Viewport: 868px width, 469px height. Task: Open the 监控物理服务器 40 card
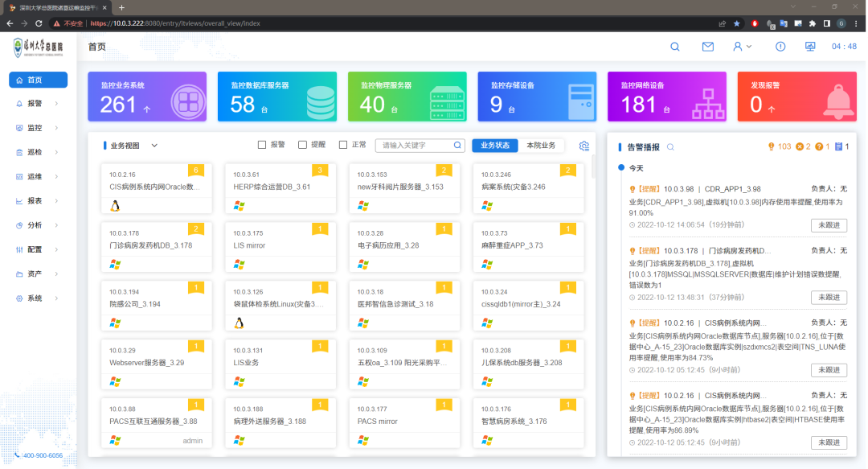pos(407,97)
